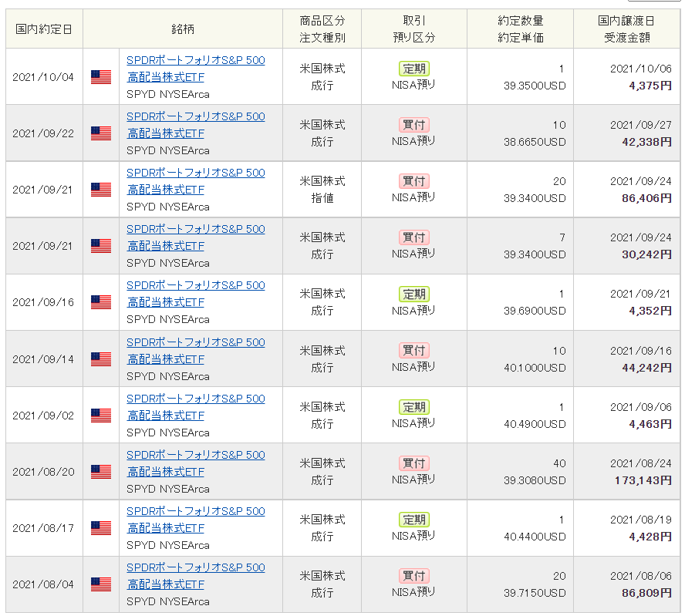Image resolution: width=685 pixels, height=616 pixels.
Task: Click 買付 badge in 2021/08/04 row
Action: (x=413, y=576)
